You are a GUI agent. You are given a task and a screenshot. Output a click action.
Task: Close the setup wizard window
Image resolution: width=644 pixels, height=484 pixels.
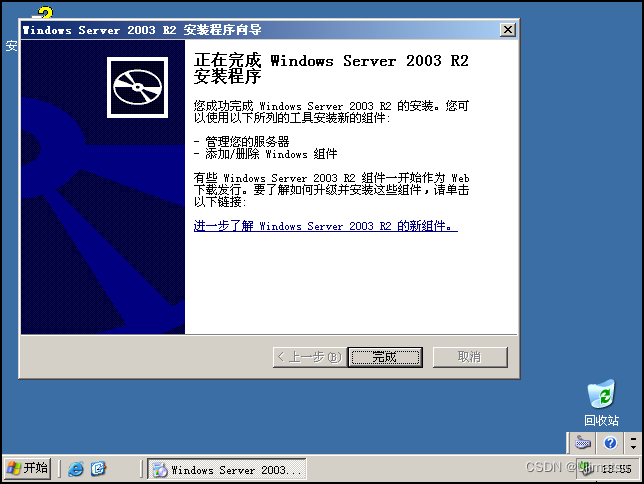click(508, 30)
